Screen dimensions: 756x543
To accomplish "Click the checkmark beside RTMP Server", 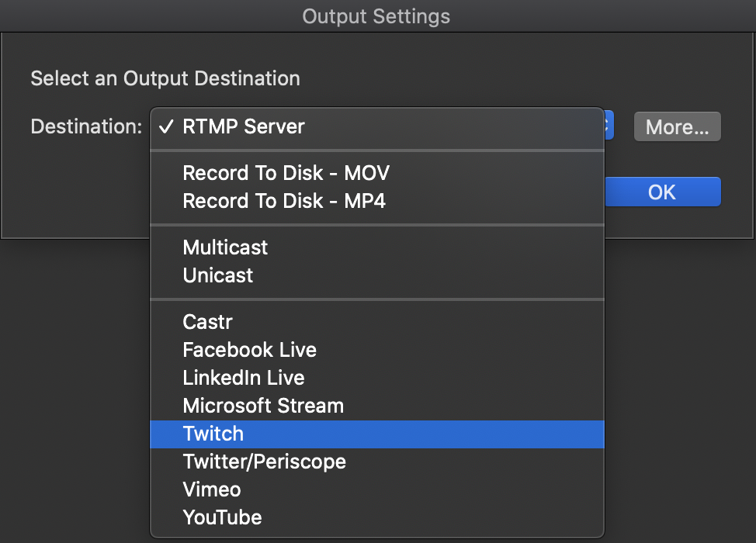I will point(166,126).
